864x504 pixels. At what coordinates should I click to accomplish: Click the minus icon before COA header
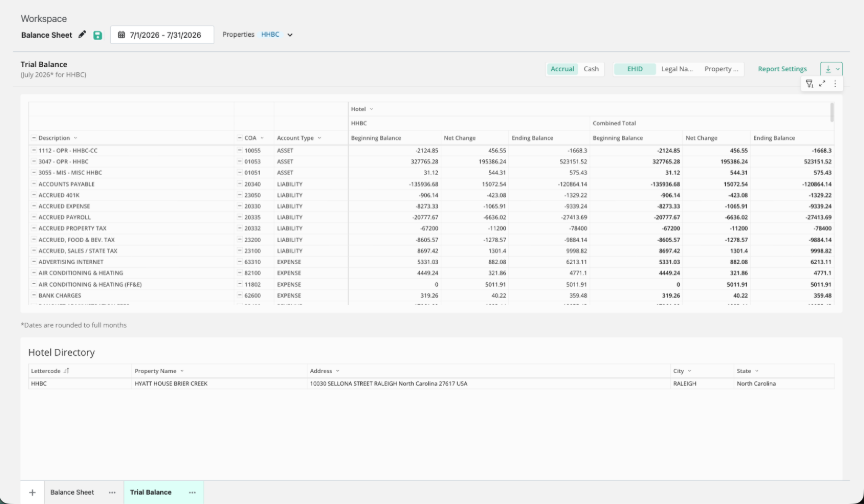coord(240,138)
